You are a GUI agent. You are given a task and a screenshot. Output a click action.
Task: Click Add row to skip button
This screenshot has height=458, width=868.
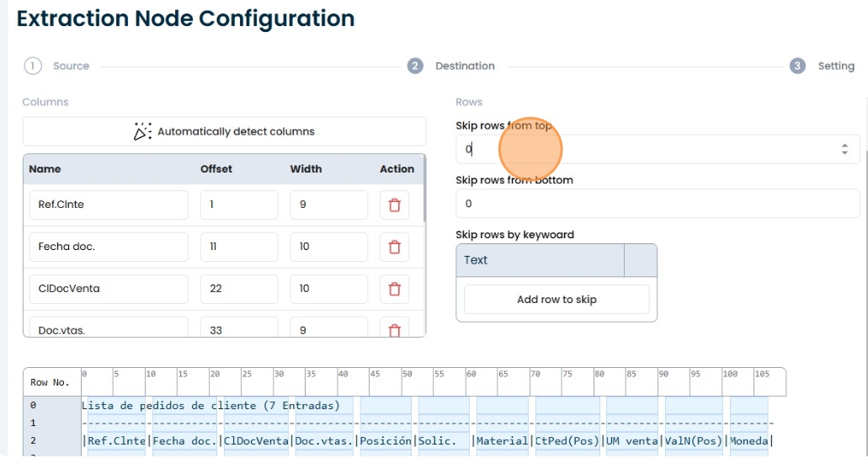[556, 300]
